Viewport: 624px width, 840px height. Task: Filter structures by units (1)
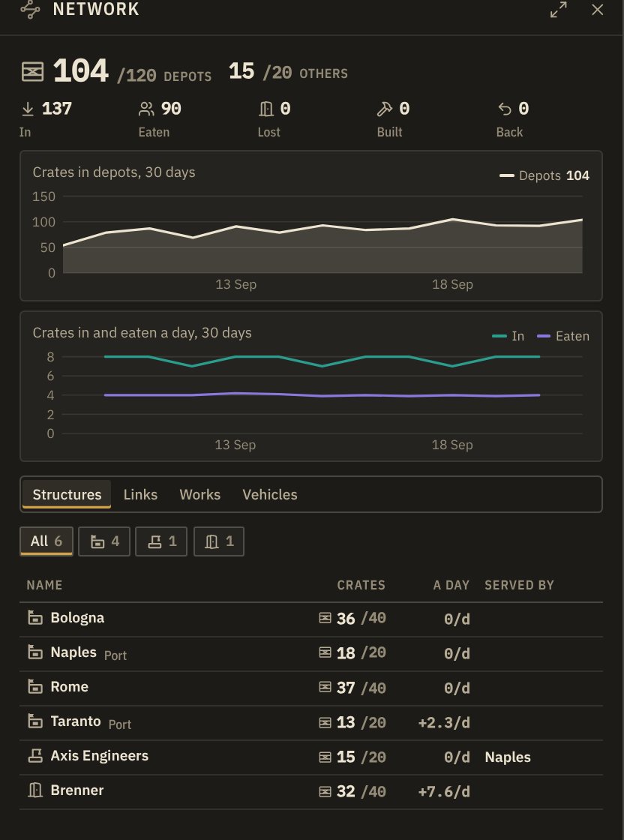[161, 541]
